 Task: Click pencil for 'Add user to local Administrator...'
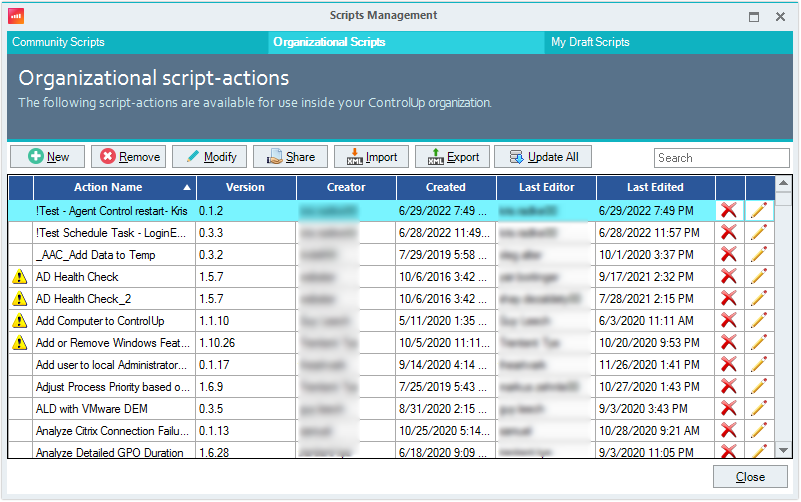[759, 364]
